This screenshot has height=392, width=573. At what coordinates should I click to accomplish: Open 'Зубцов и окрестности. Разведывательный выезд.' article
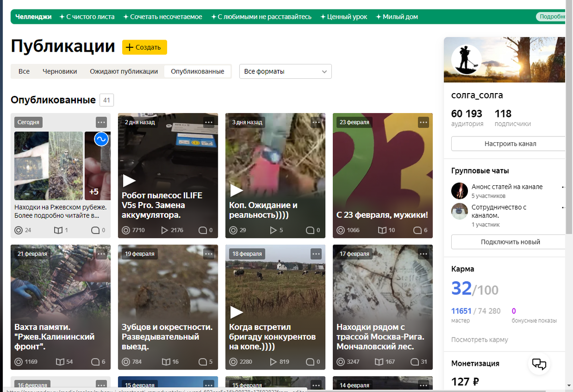tap(167, 337)
